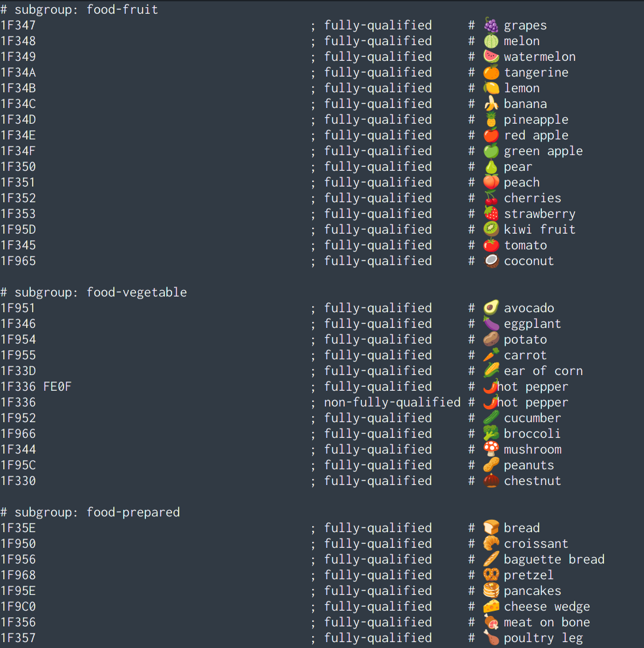Select the mushroom emoji
Image resolution: width=644 pixels, height=648 pixels.
tap(491, 449)
